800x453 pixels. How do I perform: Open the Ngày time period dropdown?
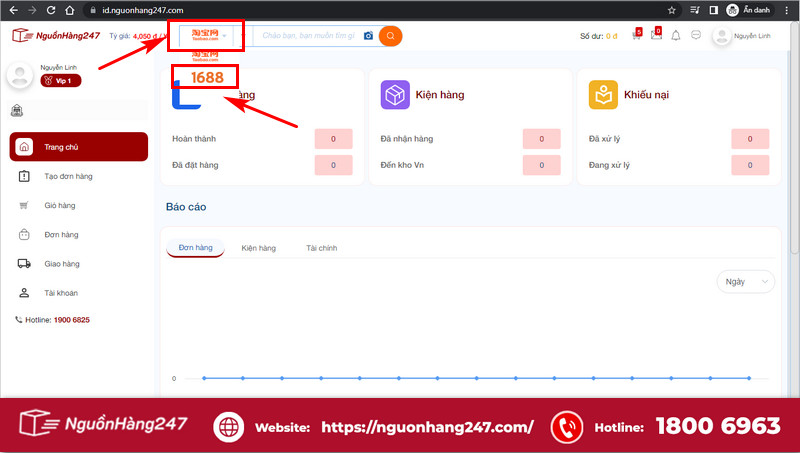pos(745,282)
